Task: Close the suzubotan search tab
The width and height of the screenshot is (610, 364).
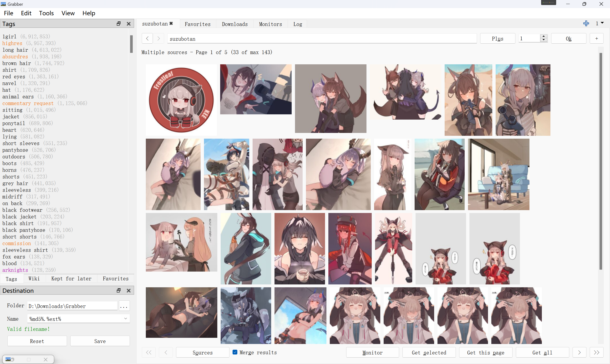Action: pos(171,24)
